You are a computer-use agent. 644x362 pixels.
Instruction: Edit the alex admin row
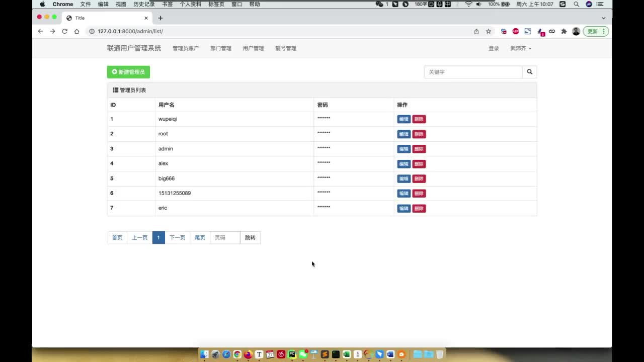pos(404,164)
